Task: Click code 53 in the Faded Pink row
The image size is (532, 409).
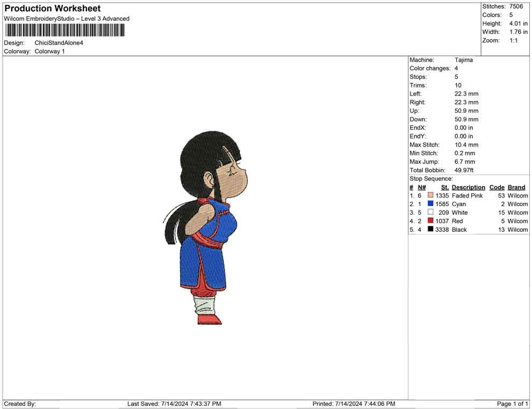Action: pyautogui.click(x=501, y=195)
